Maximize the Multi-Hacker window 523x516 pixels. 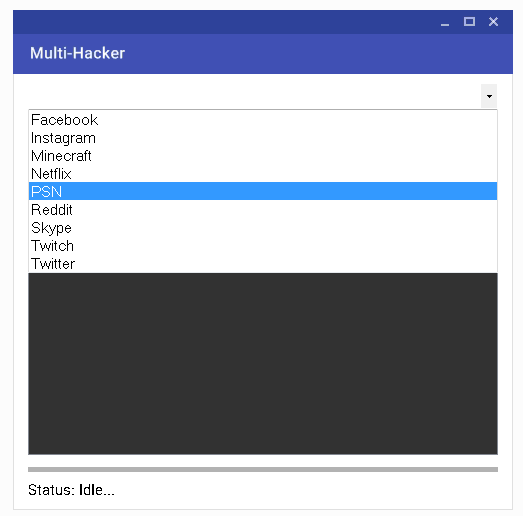[x=469, y=22]
